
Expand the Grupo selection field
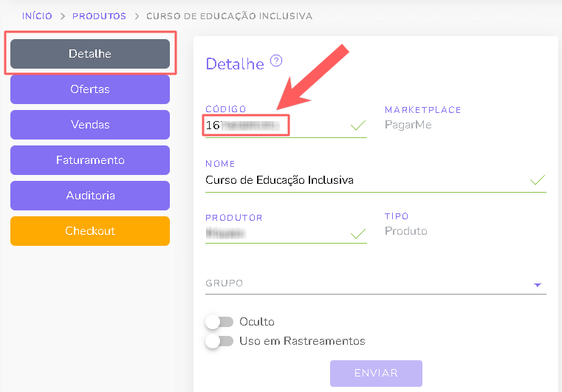coord(376,283)
